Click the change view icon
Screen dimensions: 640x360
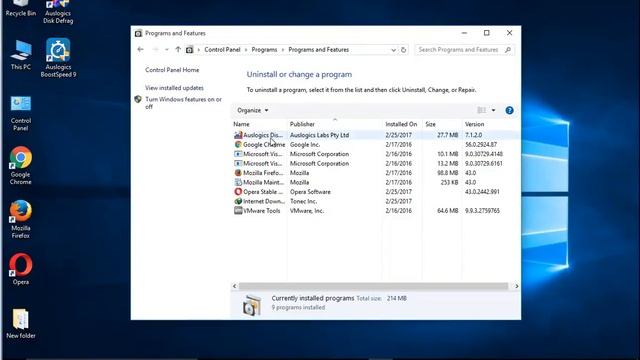click(x=482, y=110)
